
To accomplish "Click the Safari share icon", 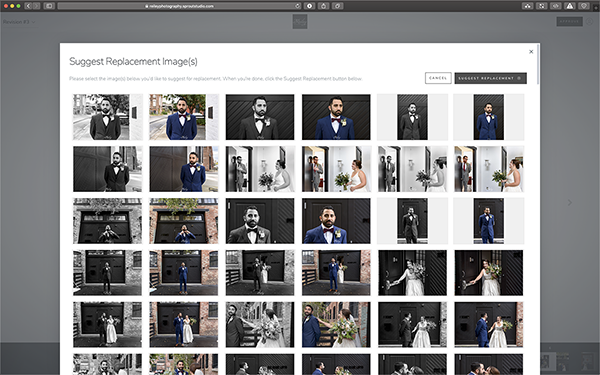I will 323,6.
